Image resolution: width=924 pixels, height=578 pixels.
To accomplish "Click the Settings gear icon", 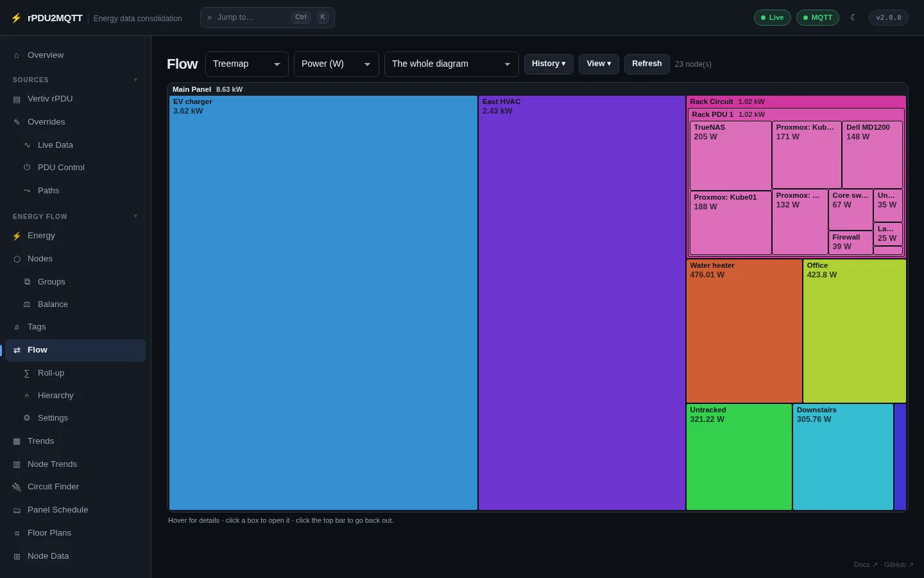I will click(x=27, y=418).
